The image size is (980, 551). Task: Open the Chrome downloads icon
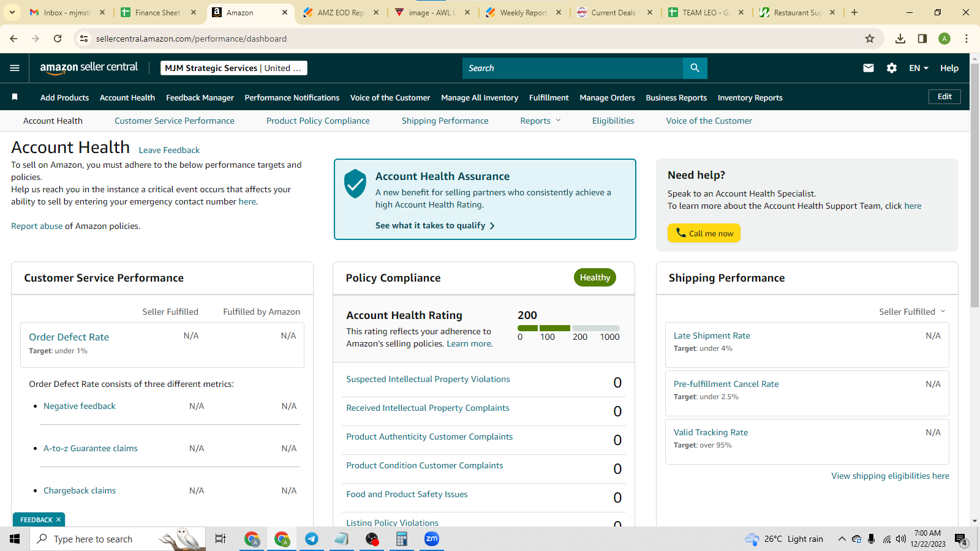[x=900, y=39]
